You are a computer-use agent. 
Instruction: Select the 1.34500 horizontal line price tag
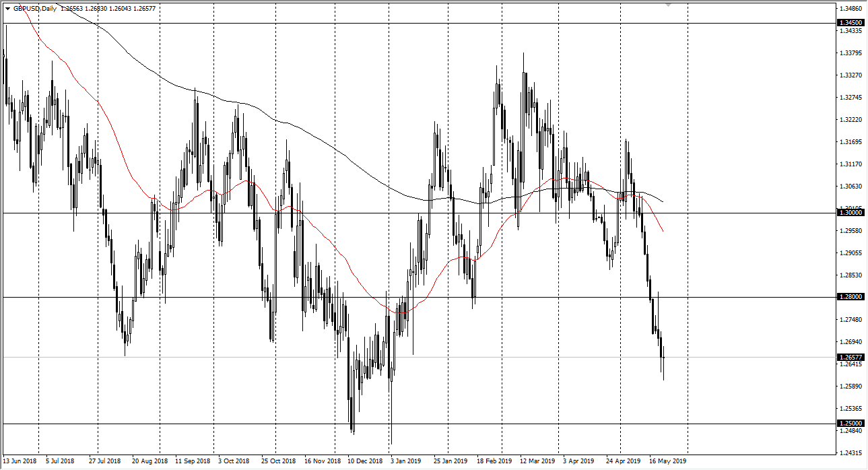point(851,23)
